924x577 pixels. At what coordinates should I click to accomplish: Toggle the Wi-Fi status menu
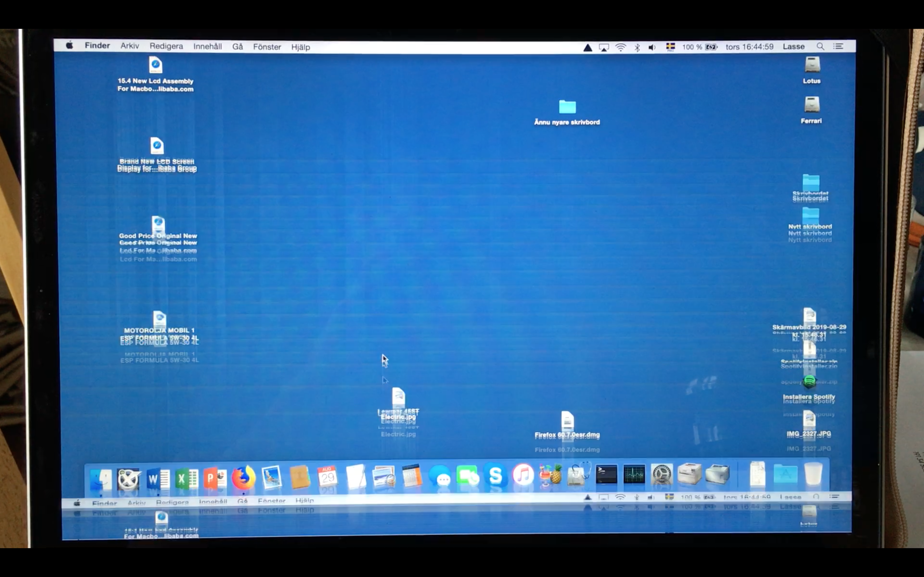click(621, 47)
